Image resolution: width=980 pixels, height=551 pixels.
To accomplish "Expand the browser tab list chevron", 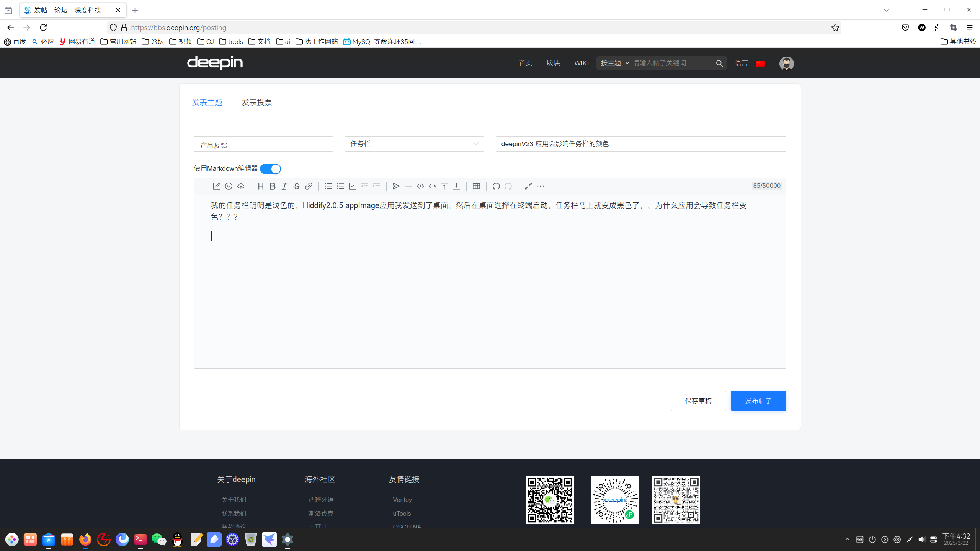I will click(887, 10).
